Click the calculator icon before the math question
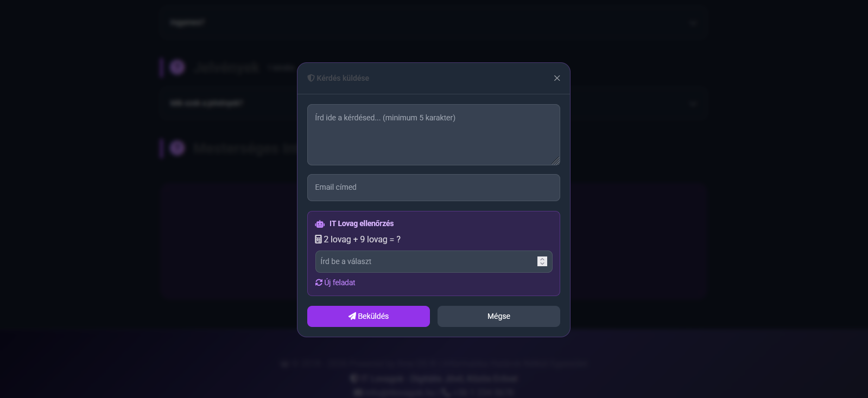This screenshot has width=868, height=398. (319, 239)
